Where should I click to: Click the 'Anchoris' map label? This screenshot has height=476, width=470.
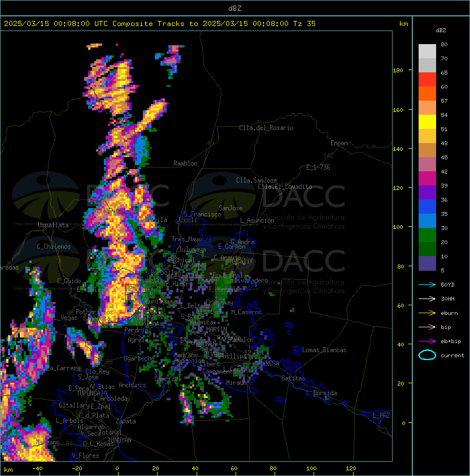[x=132, y=385]
